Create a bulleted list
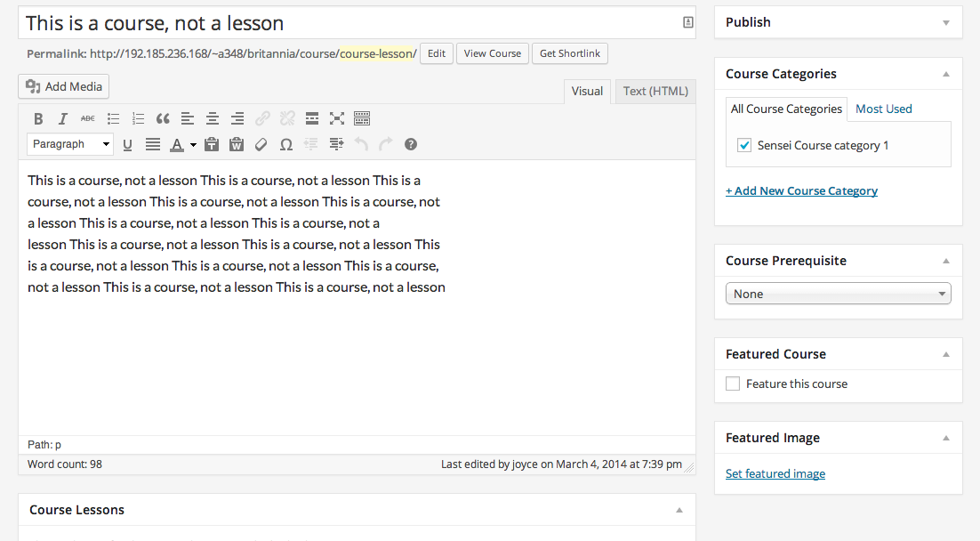Viewport: 980px width, 541px height. coord(113,118)
